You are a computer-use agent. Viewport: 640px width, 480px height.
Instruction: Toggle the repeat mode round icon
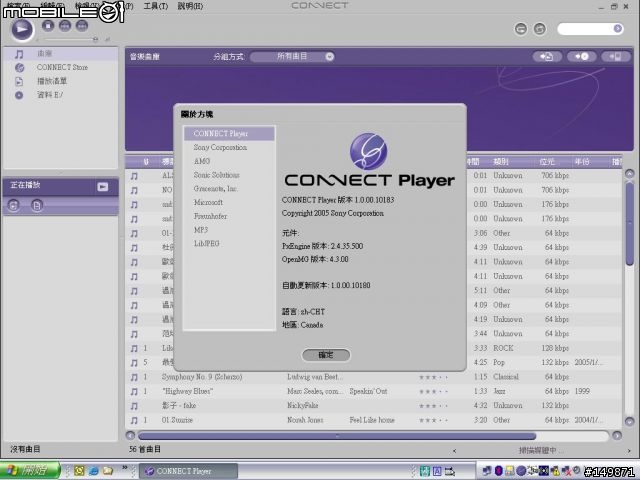pos(521,29)
